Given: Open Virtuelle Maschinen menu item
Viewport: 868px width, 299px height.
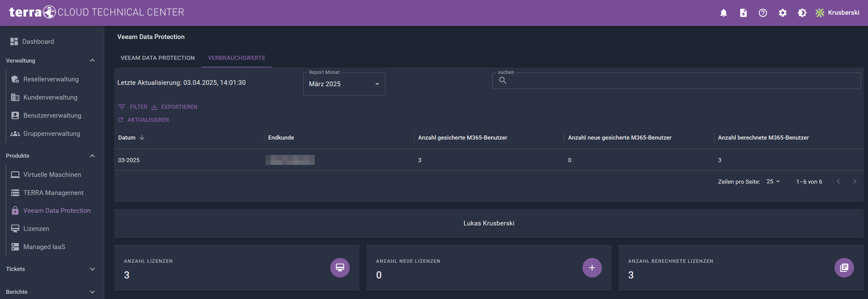Looking at the screenshot, I should tap(52, 174).
